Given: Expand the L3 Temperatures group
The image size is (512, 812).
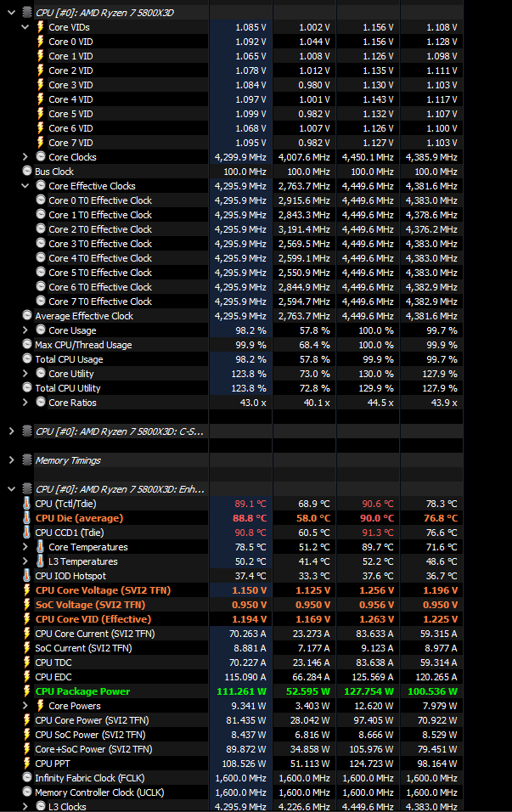Looking at the screenshot, I should 25,561.
